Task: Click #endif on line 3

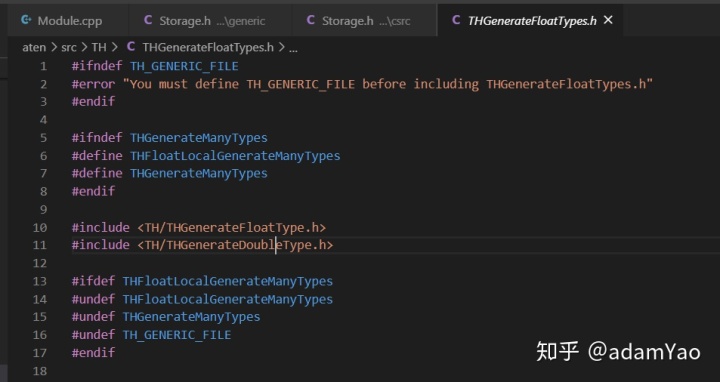Action: [x=93, y=101]
